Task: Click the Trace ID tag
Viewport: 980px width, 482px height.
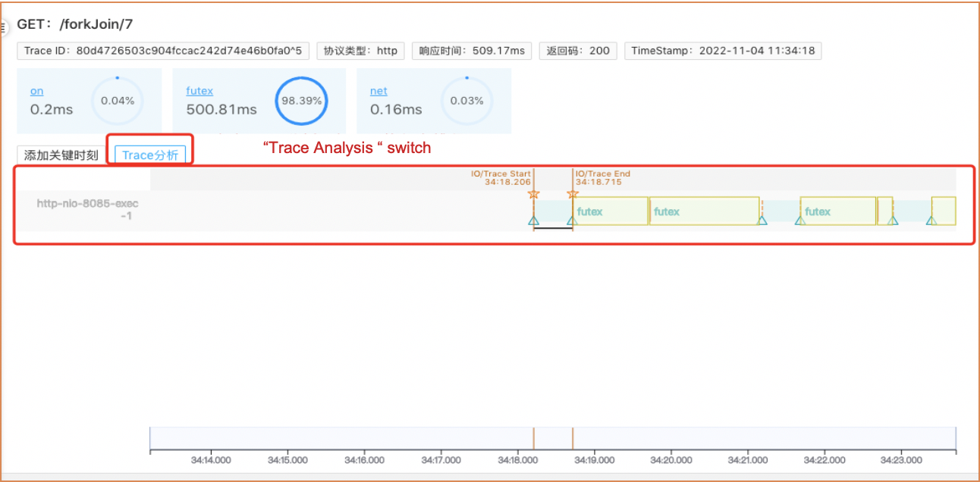Action: [x=163, y=51]
